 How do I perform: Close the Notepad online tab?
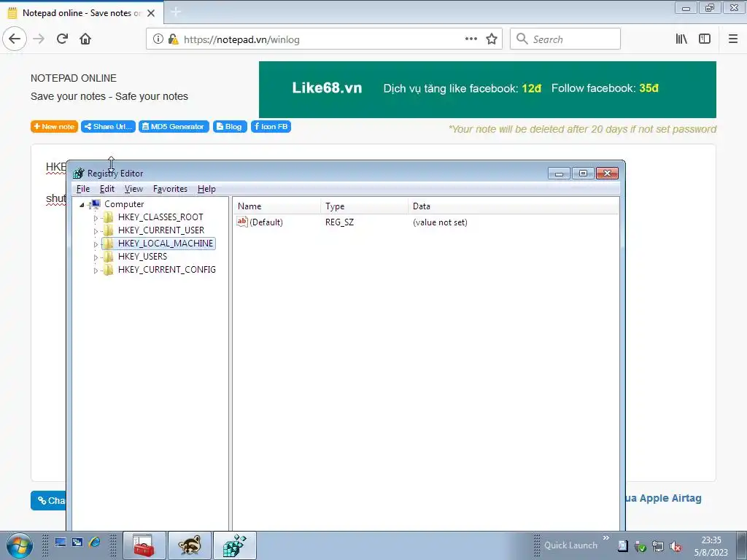tap(151, 13)
